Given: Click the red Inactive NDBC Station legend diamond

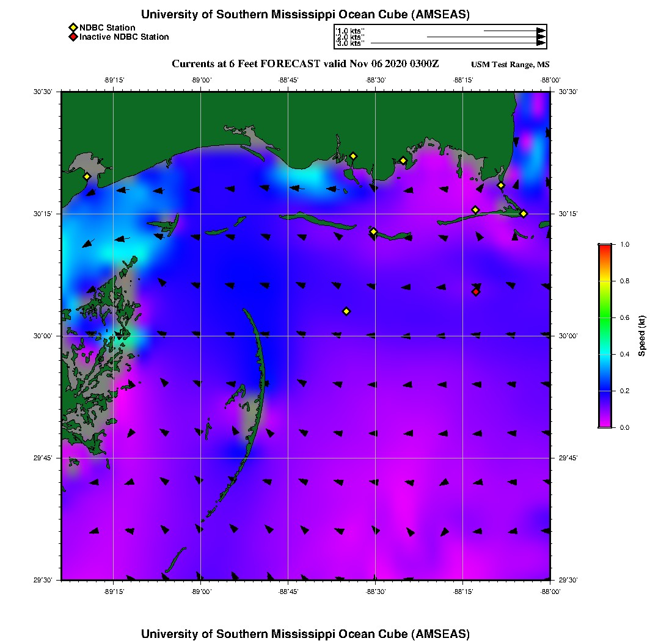Looking at the screenshot, I should pos(73,37).
